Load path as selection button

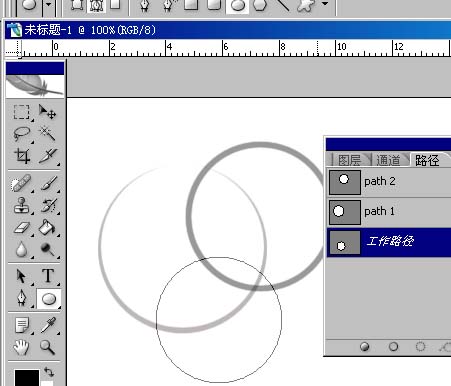[420, 347]
